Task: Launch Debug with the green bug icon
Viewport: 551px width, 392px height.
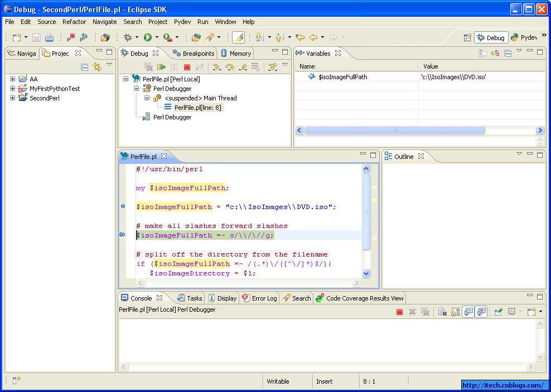Action: (x=128, y=37)
